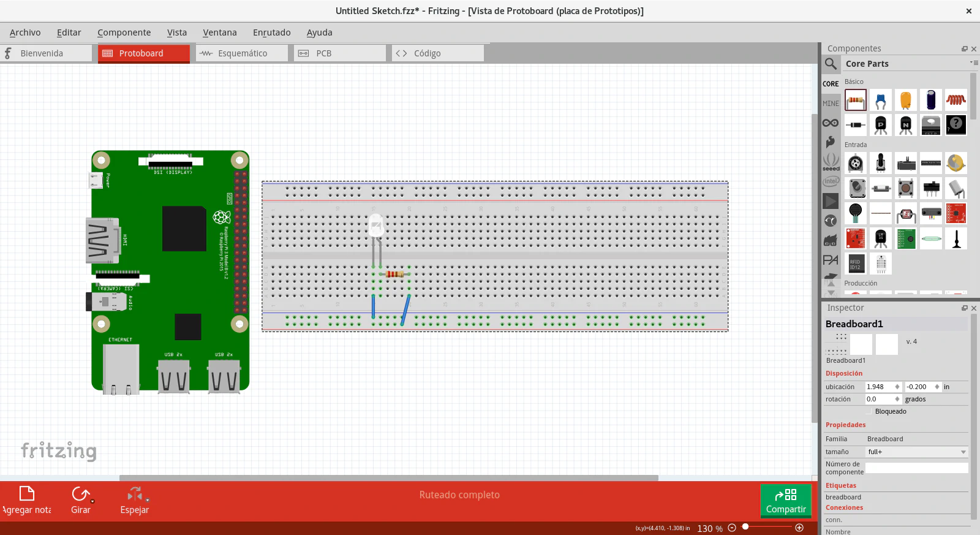Open the parts search magnifier
Screen dimensions: 980x535
[831, 64]
